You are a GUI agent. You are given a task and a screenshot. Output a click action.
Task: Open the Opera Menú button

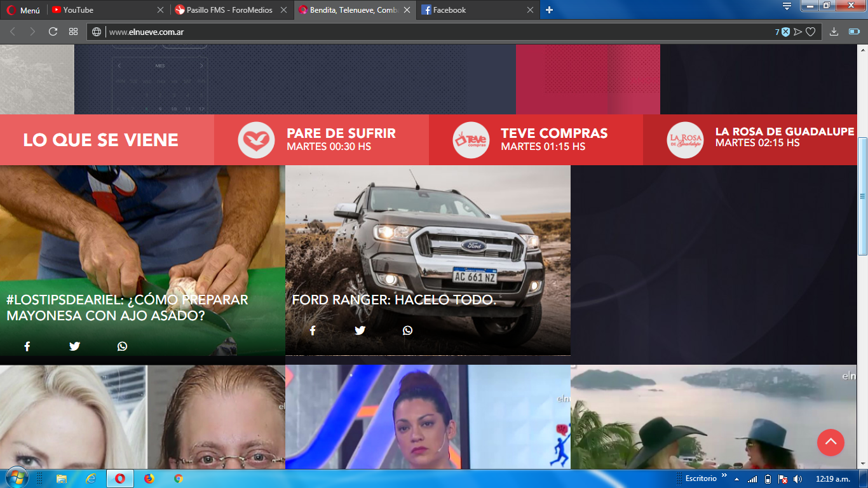point(23,10)
